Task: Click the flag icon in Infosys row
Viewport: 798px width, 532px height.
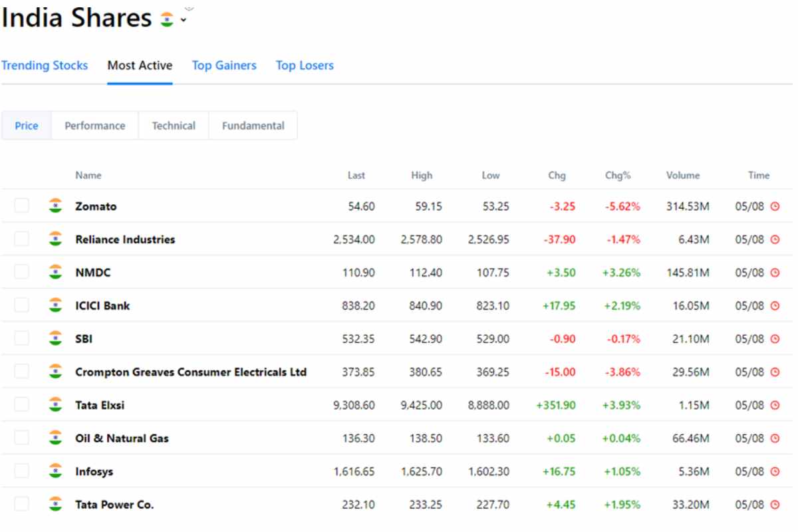Action: pos(55,471)
